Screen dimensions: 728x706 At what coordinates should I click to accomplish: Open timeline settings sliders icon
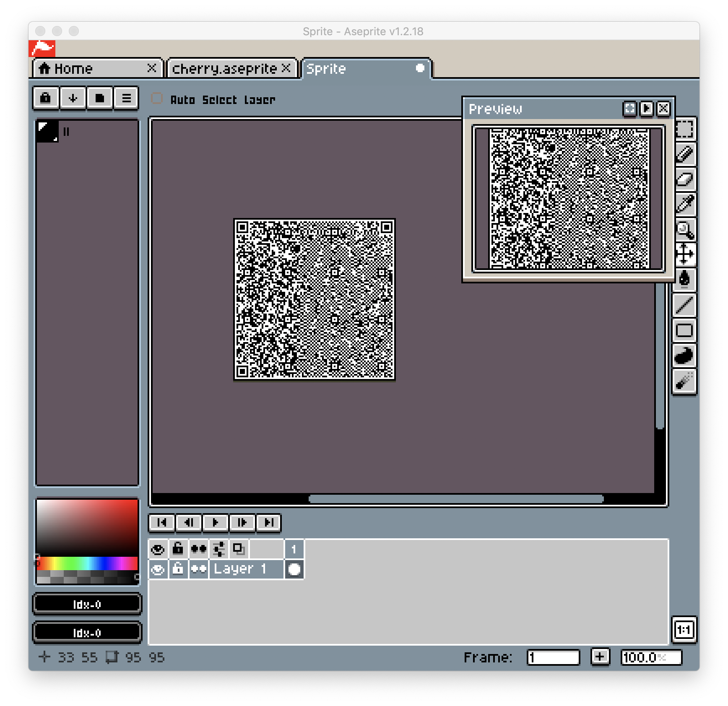pyautogui.click(x=219, y=549)
